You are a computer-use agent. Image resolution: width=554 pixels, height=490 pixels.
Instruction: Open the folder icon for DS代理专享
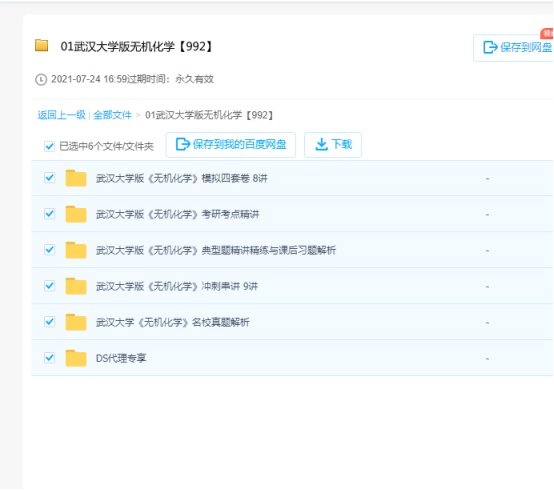pyautogui.click(x=76, y=358)
